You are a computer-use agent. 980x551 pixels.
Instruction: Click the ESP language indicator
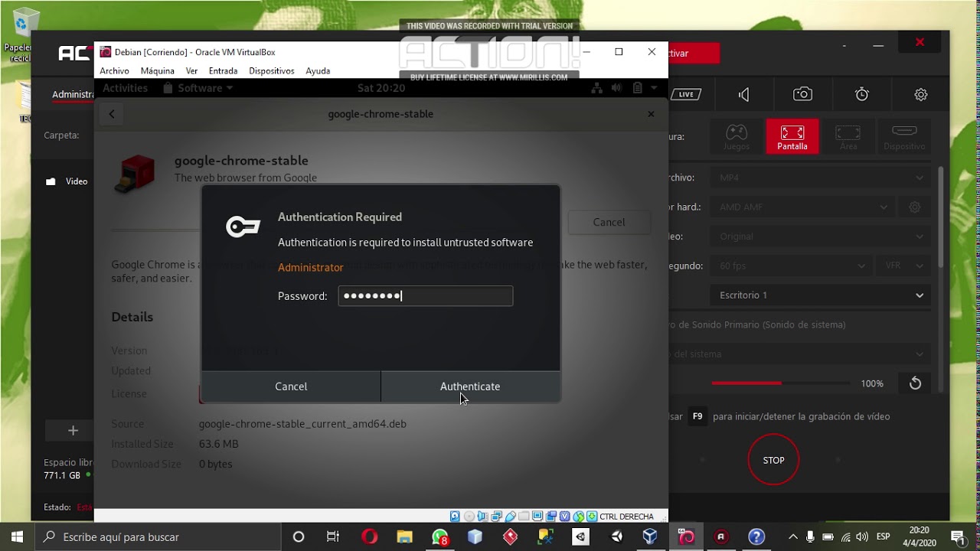point(883,536)
